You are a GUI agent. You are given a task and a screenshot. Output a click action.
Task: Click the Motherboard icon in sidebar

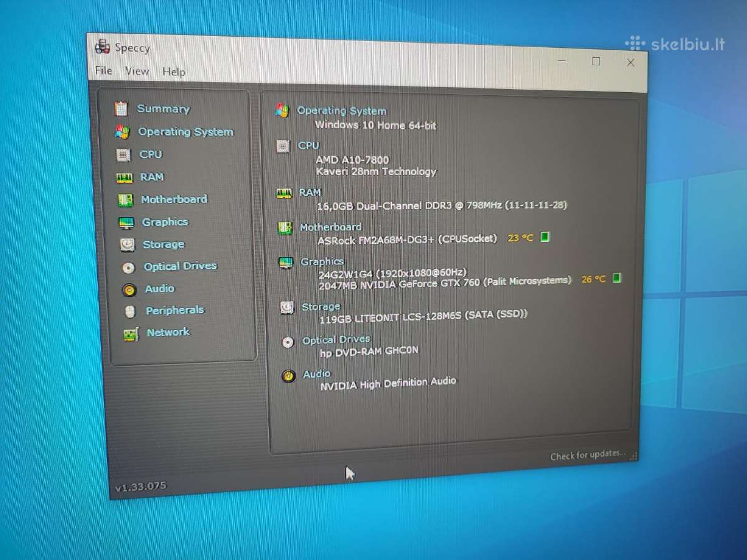tap(125, 200)
